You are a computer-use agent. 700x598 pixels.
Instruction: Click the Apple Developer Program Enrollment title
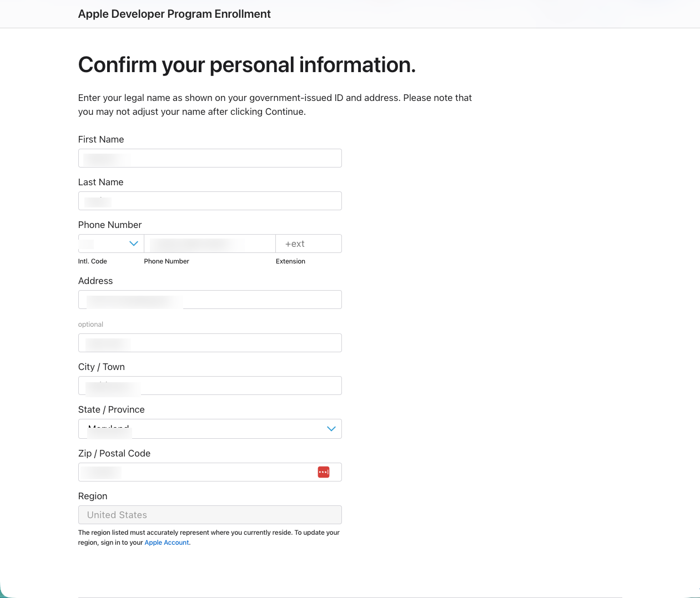[x=174, y=14]
